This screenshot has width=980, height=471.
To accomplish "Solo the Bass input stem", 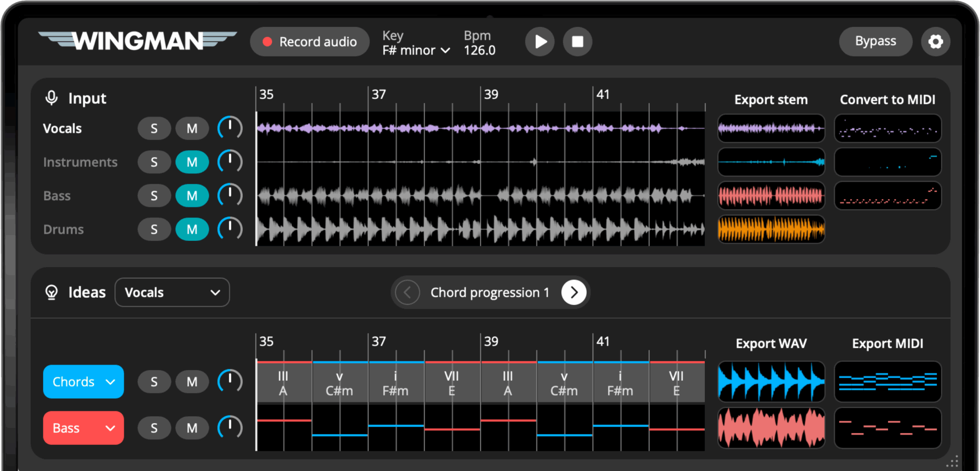I will click(x=154, y=196).
